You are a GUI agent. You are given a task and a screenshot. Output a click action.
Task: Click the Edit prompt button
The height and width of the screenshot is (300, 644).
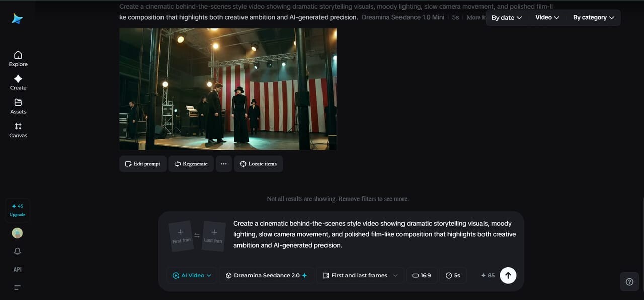point(143,164)
